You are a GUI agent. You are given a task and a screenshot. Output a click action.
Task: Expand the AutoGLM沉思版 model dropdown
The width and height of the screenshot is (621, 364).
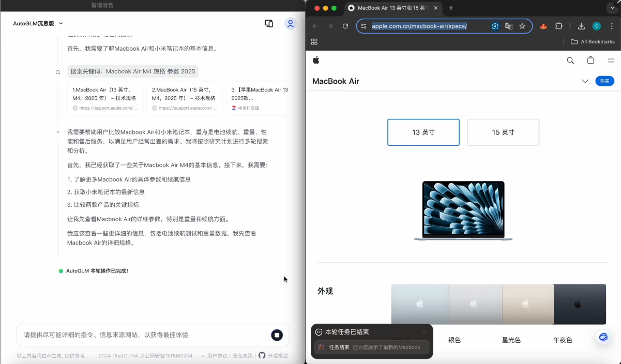point(60,24)
